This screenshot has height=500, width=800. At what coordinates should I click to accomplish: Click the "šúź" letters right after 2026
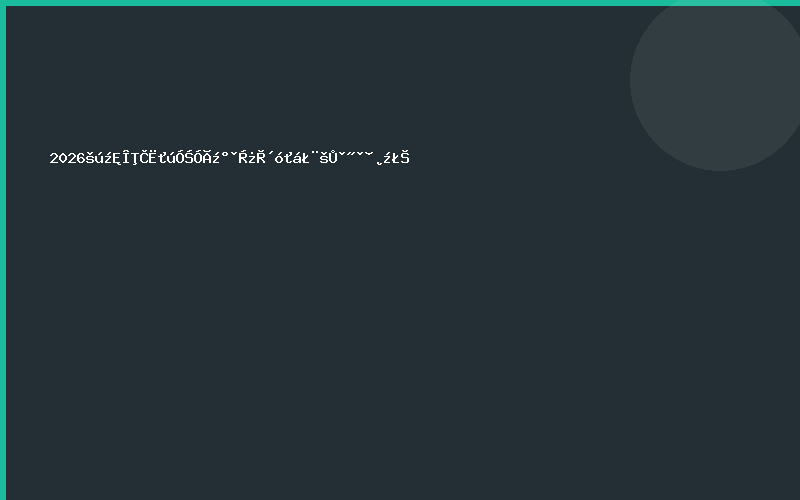(97, 158)
